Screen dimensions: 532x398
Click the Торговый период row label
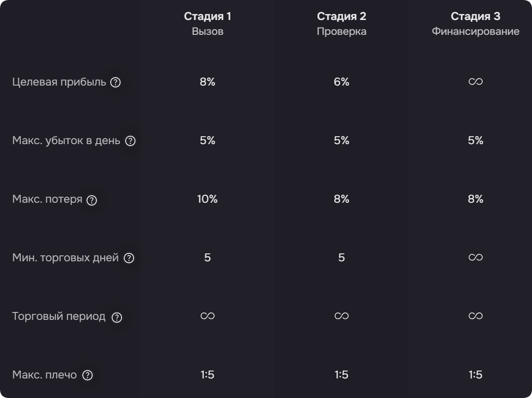(59, 316)
